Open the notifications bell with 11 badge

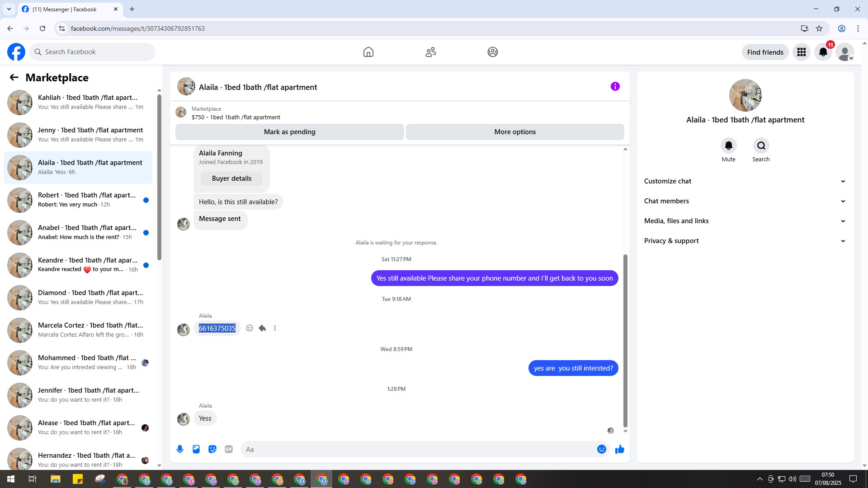(x=823, y=52)
